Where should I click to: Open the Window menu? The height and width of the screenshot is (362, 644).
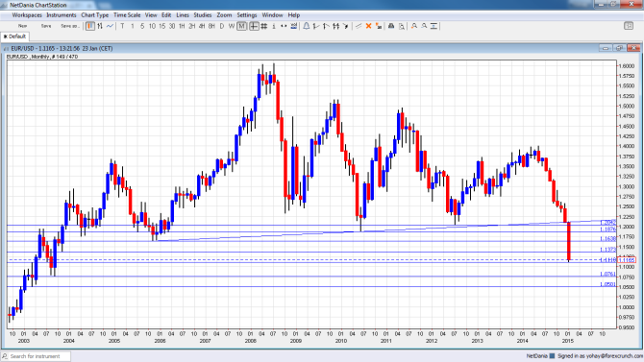click(x=272, y=15)
